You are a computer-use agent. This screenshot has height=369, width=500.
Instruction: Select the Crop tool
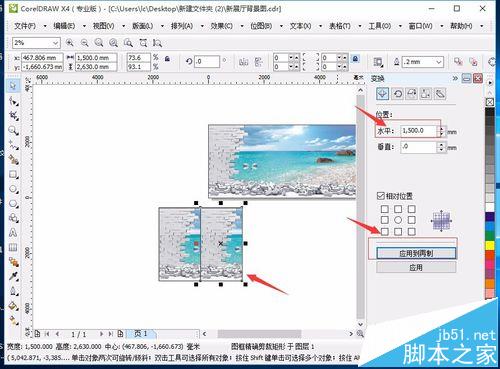point(13,116)
